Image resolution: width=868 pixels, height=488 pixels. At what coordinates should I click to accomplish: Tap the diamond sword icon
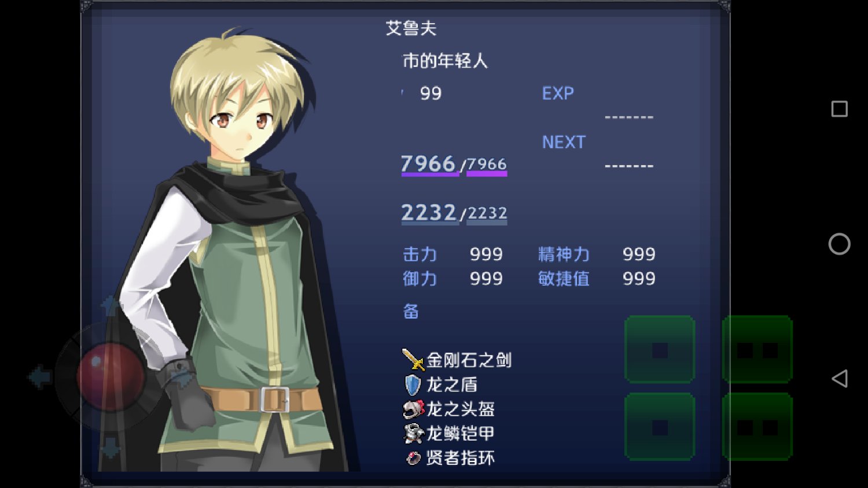[x=413, y=360]
